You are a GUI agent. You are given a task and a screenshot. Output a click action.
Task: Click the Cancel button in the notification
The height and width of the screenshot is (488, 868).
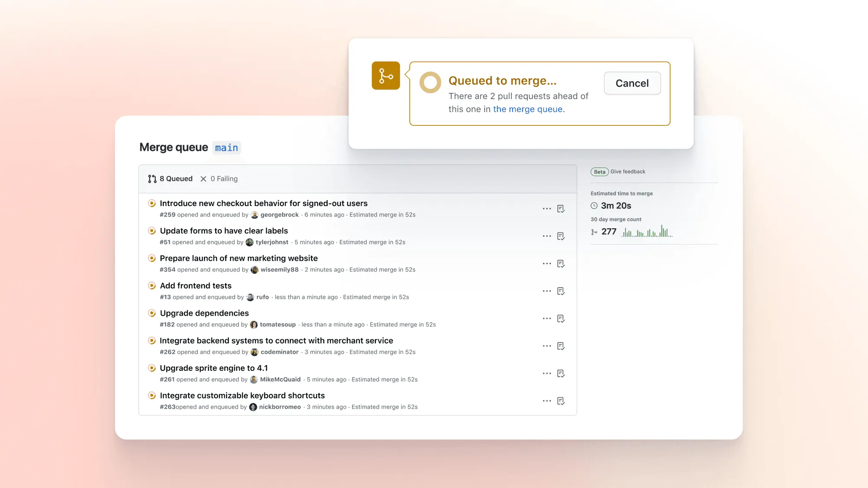click(x=632, y=83)
